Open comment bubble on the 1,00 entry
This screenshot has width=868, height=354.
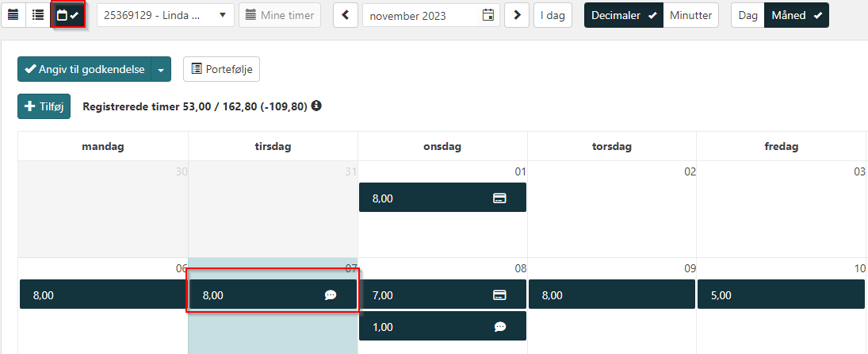click(x=499, y=326)
